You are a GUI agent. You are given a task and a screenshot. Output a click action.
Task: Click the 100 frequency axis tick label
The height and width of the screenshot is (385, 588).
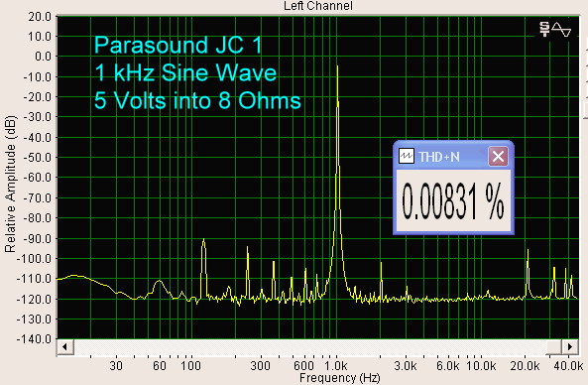point(190,365)
